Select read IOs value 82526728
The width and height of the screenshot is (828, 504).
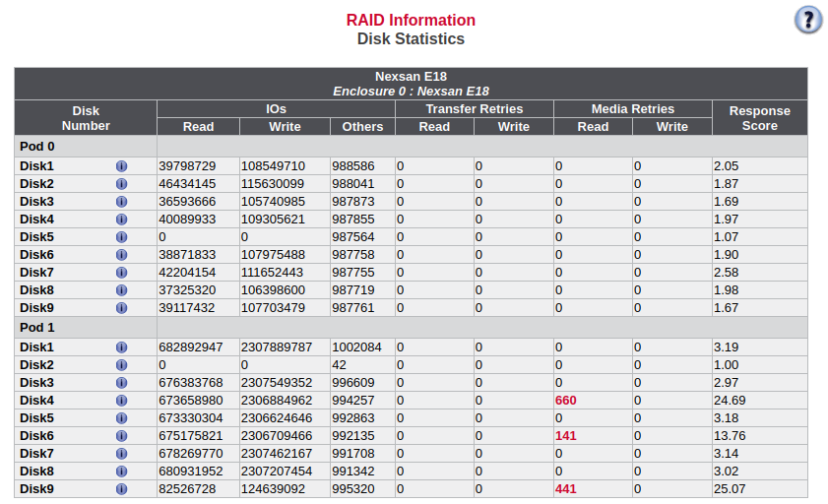tap(187, 488)
